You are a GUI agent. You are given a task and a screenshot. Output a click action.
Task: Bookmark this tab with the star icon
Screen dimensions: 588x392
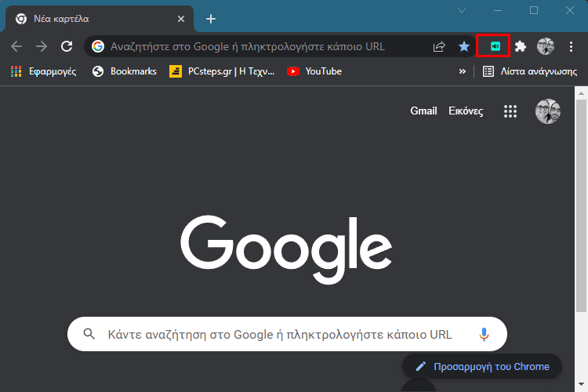pyautogui.click(x=464, y=46)
